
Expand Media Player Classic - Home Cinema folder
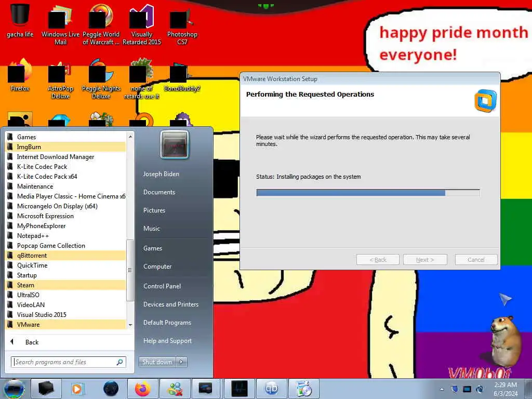click(66, 196)
